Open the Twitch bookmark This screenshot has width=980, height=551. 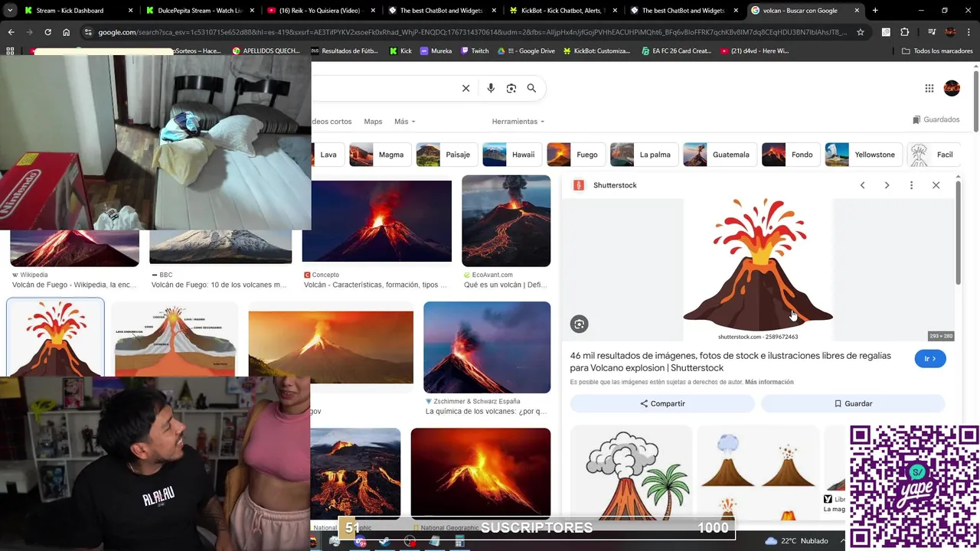475,51
